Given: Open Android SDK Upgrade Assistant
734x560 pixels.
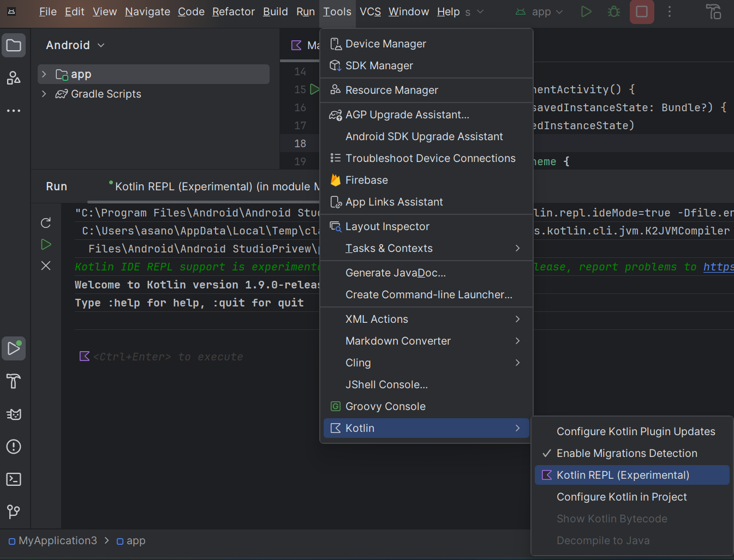Looking at the screenshot, I should pyautogui.click(x=426, y=136).
